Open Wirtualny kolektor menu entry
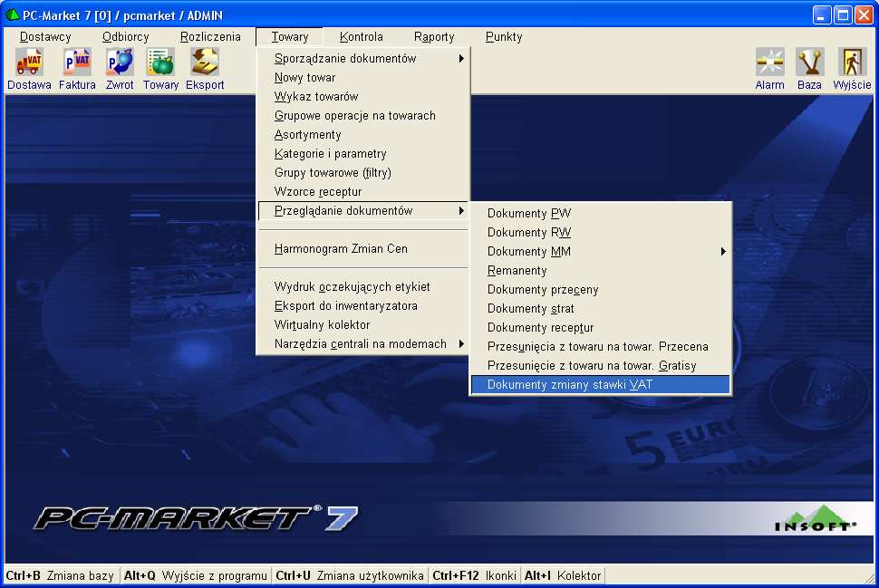Image resolution: width=879 pixels, height=588 pixels. tap(363, 325)
